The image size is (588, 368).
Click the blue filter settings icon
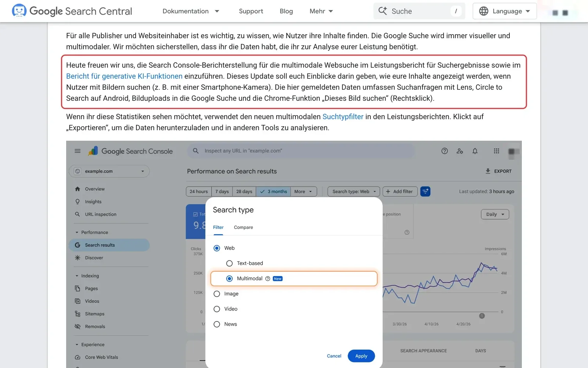425,191
